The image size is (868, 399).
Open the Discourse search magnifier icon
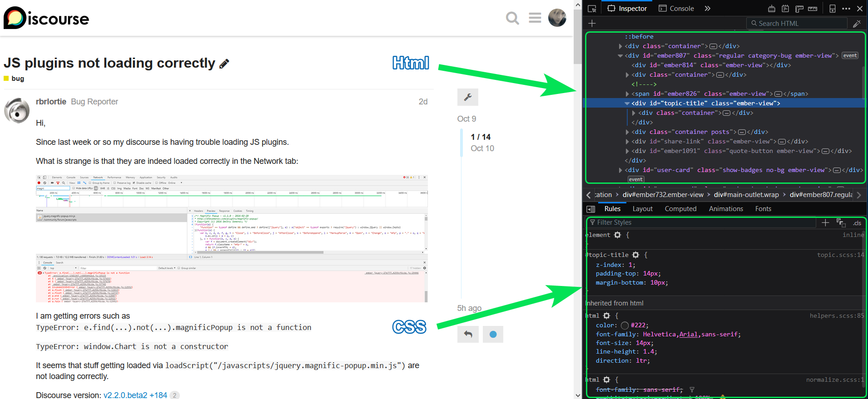[x=512, y=18]
